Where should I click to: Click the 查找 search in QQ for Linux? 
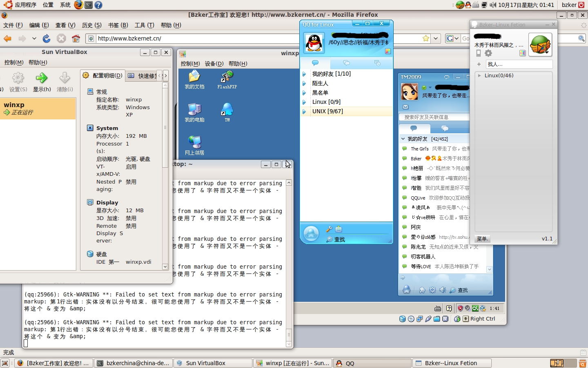(x=336, y=240)
